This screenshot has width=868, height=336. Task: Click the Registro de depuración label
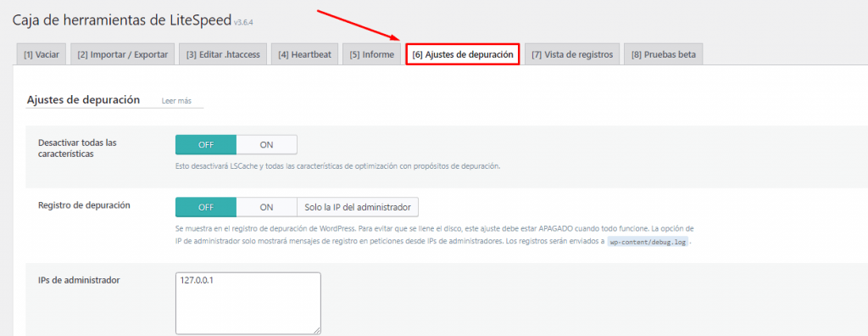click(x=84, y=204)
